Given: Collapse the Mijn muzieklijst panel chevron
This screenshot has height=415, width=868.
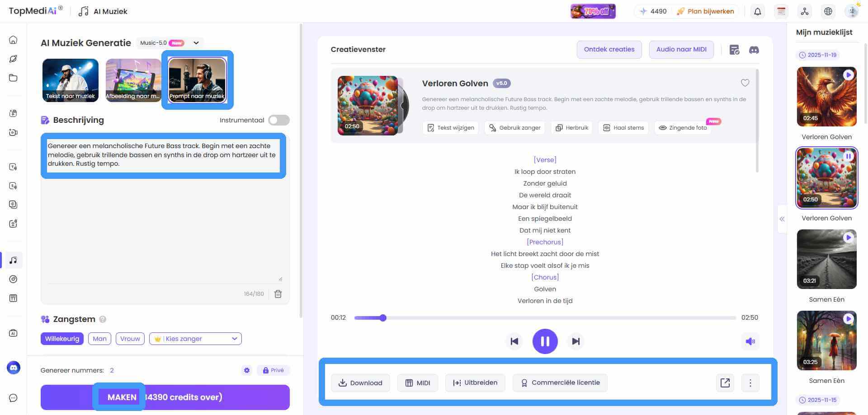Looking at the screenshot, I should coord(782,219).
